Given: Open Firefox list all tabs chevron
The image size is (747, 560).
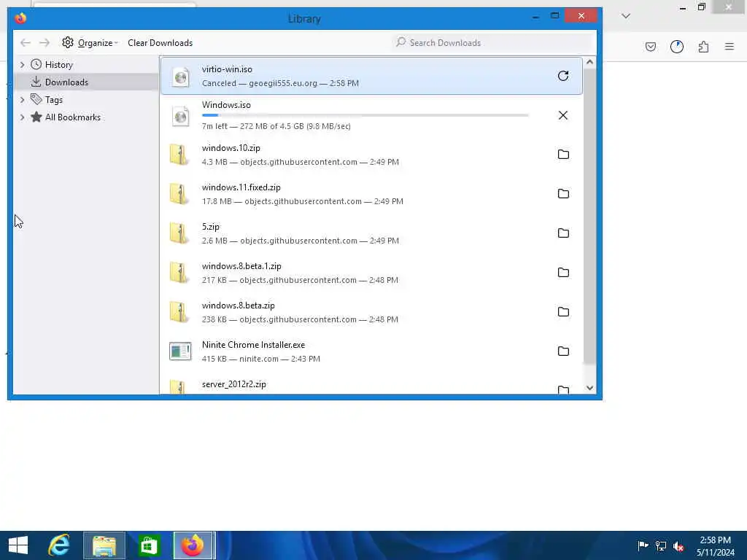Looking at the screenshot, I should point(626,16).
